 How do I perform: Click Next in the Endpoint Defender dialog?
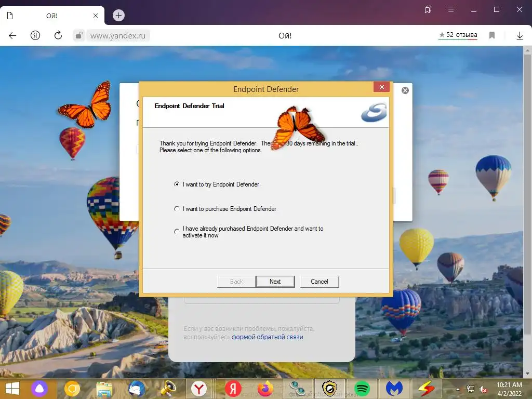pyautogui.click(x=275, y=282)
